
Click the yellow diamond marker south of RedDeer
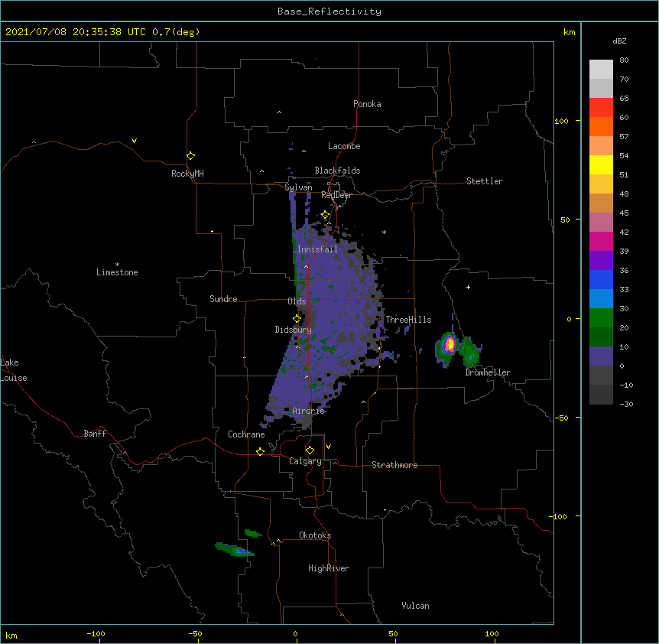pos(326,215)
